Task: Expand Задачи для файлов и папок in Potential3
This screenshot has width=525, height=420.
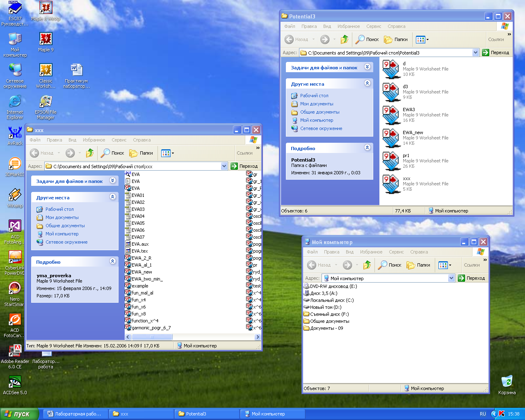Action: (367, 67)
